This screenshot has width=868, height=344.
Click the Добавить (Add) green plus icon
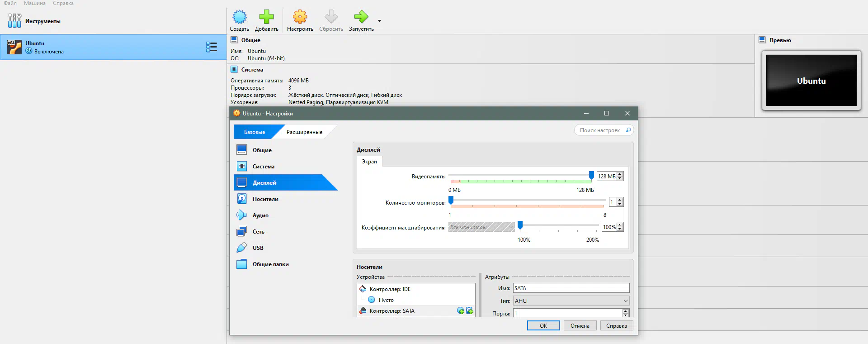click(x=266, y=17)
